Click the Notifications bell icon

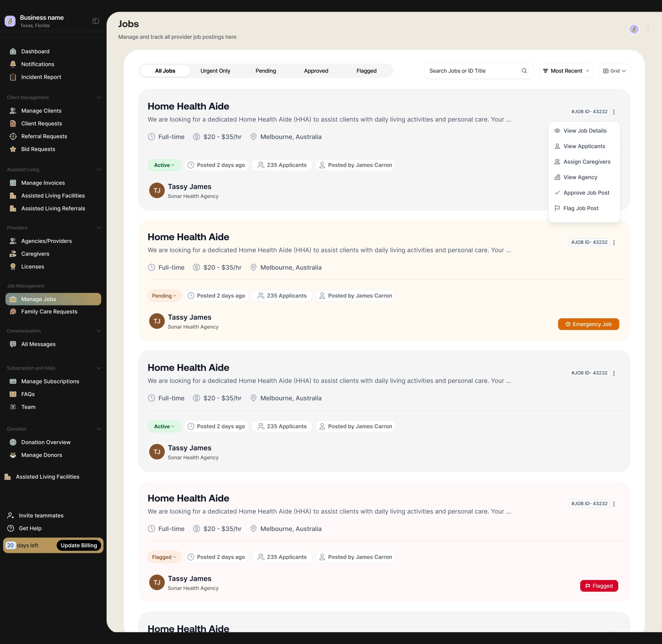click(13, 64)
